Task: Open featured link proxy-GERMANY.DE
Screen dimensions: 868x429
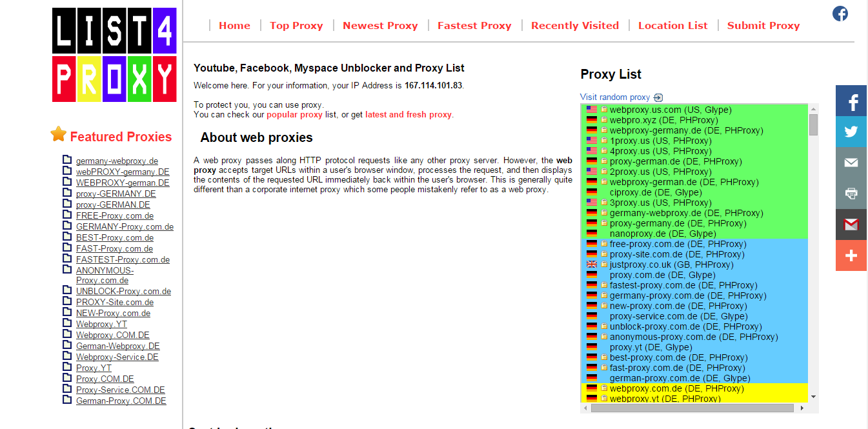Action: (116, 194)
